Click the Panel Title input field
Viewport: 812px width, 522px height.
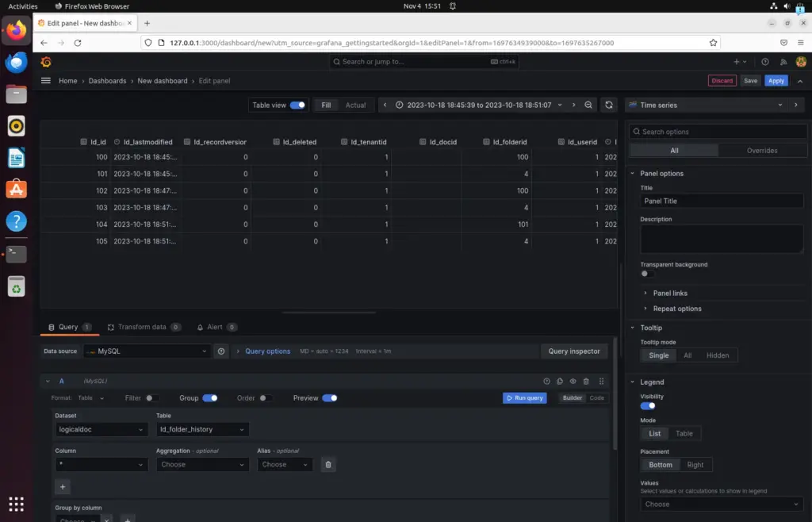[x=722, y=201]
